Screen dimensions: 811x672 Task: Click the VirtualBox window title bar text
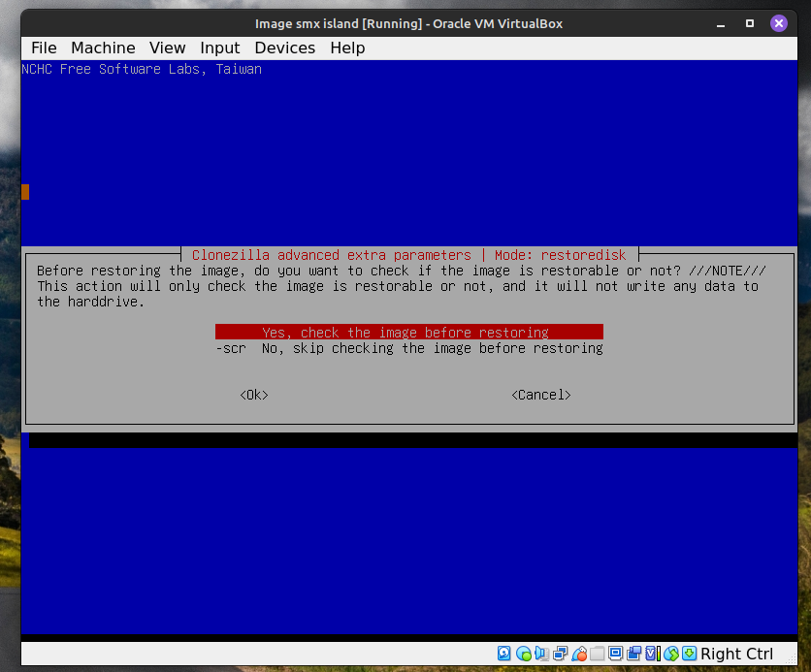pos(408,24)
